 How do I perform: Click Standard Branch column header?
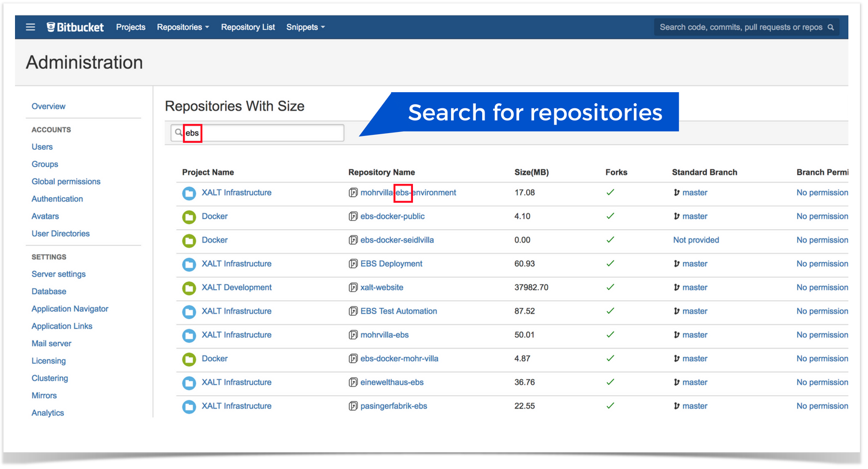coord(705,172)
